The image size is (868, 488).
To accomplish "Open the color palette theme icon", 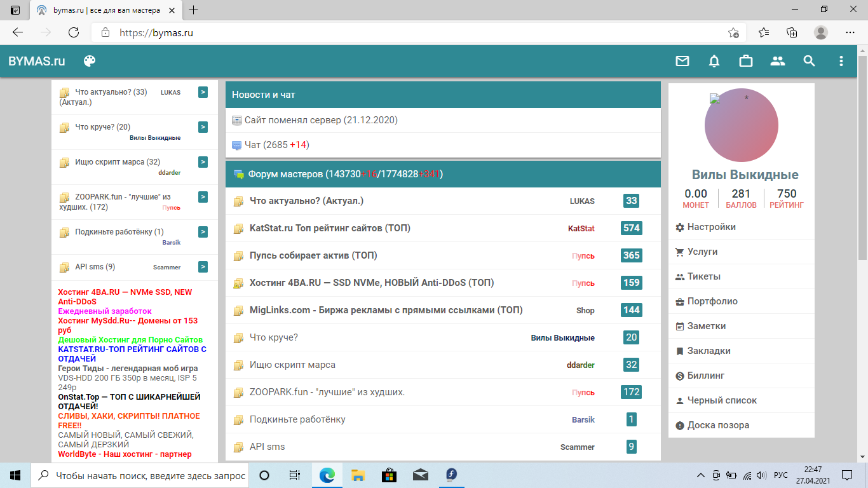I will coord(90,61).
